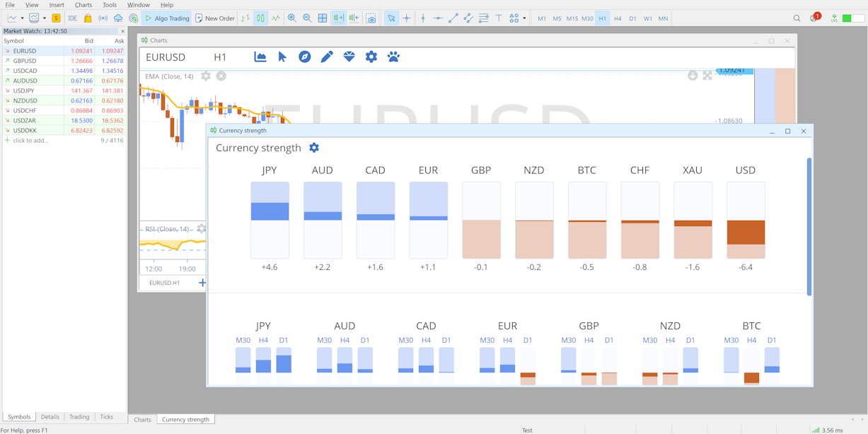Open the chart type dropdown arrow
Viewport: 868px width, 434px height.
tap(22, 18)
